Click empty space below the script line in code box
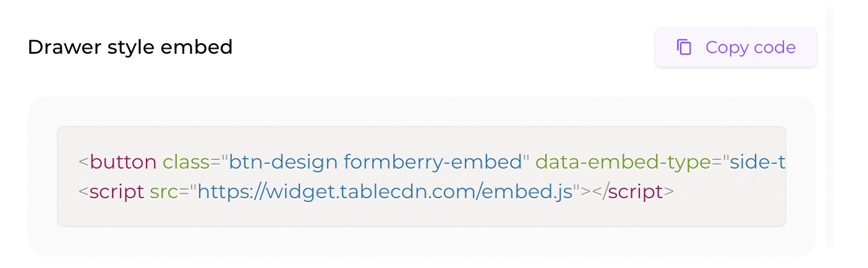 pyautogui.click(x=421, y=214)
